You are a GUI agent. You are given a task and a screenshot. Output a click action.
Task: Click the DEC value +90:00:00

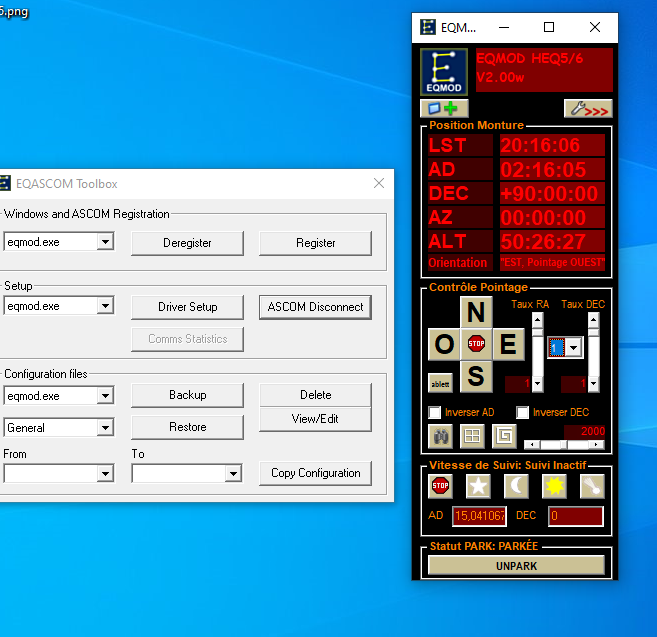552,193
